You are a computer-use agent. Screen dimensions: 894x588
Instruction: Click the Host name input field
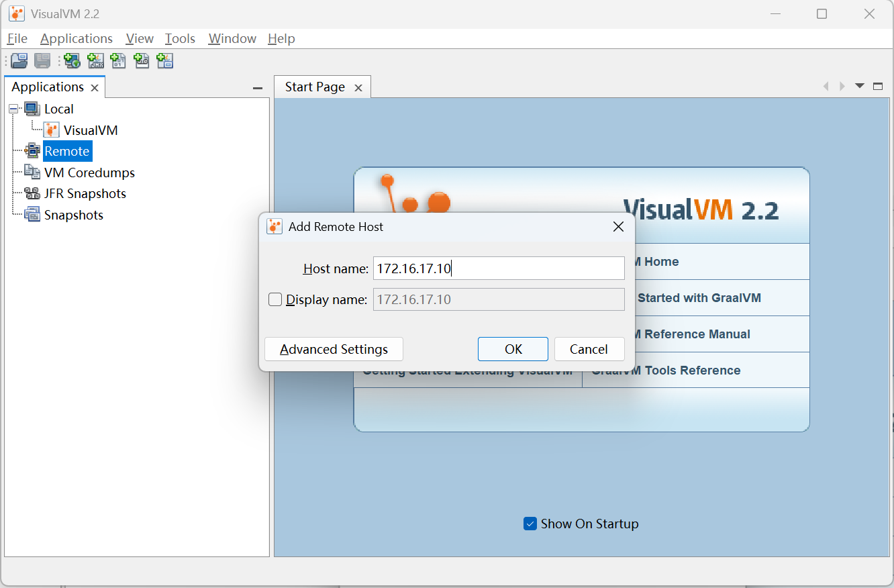pyautogui.click(x=498, y=268)
